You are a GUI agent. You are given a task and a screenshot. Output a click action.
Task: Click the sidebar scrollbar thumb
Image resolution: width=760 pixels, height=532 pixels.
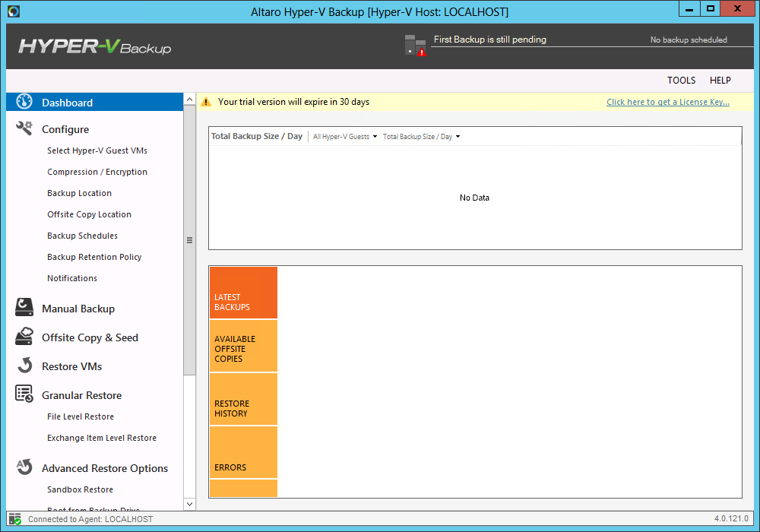pos(189,240)
